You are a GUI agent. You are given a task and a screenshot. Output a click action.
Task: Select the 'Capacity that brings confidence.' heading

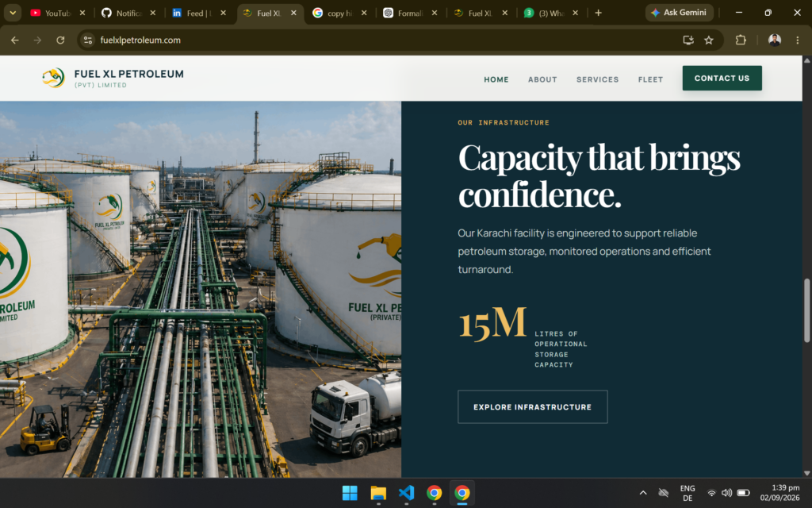tap(599, 175)
